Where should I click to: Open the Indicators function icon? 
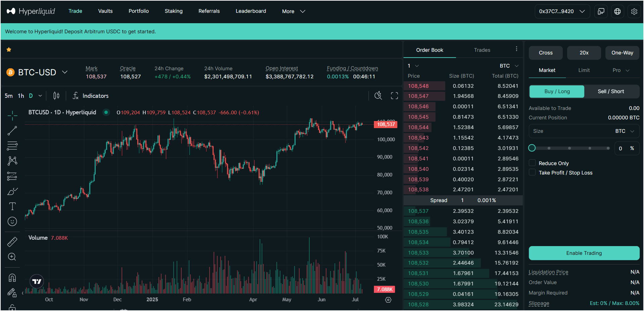coord(76,96)
